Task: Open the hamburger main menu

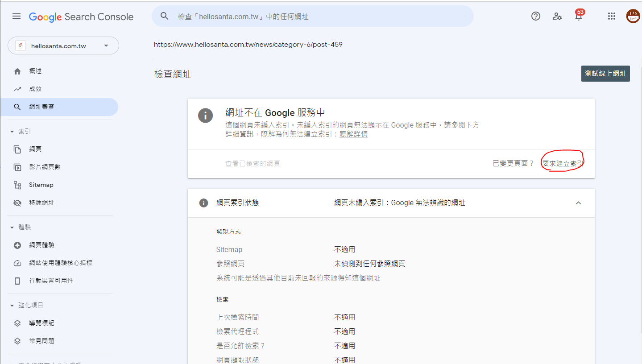Action: pos(17,17)
